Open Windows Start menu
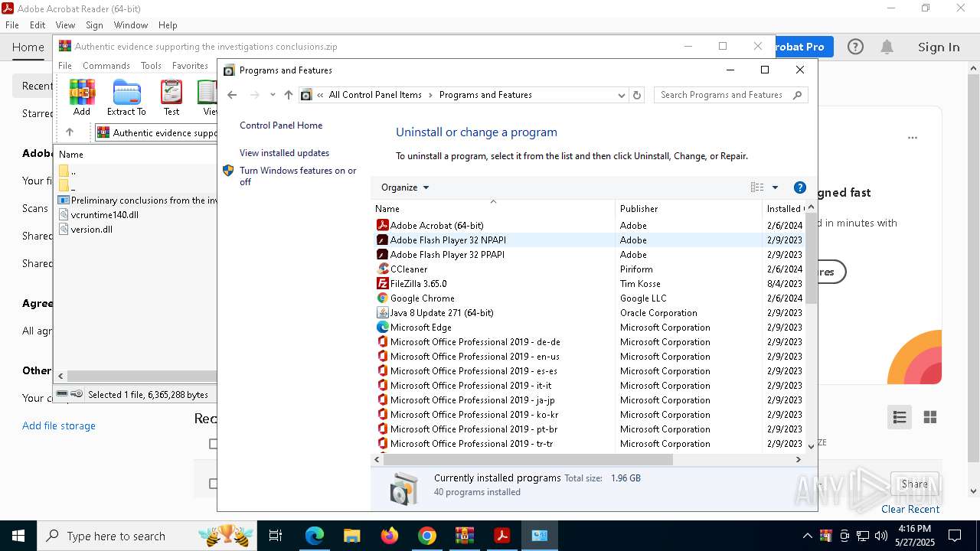This screenshot has width=980, height=551. (x=18, y=536)
